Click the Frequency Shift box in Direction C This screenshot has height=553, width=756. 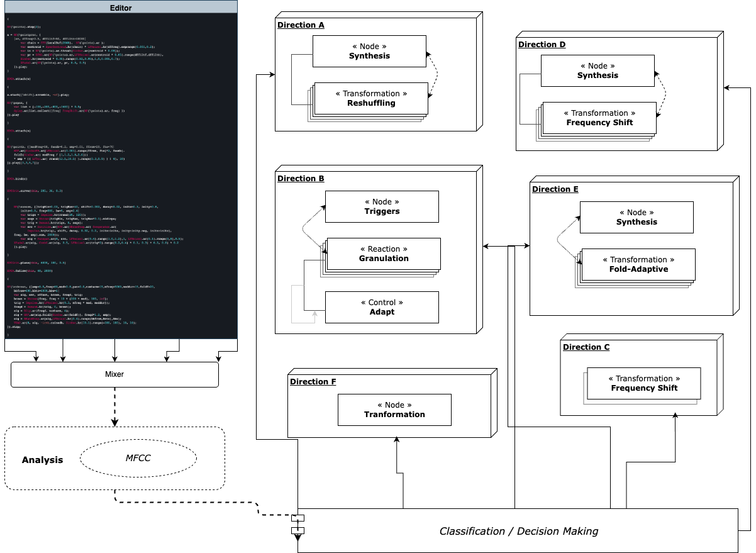pyautogui.click(x=644, y=383)
